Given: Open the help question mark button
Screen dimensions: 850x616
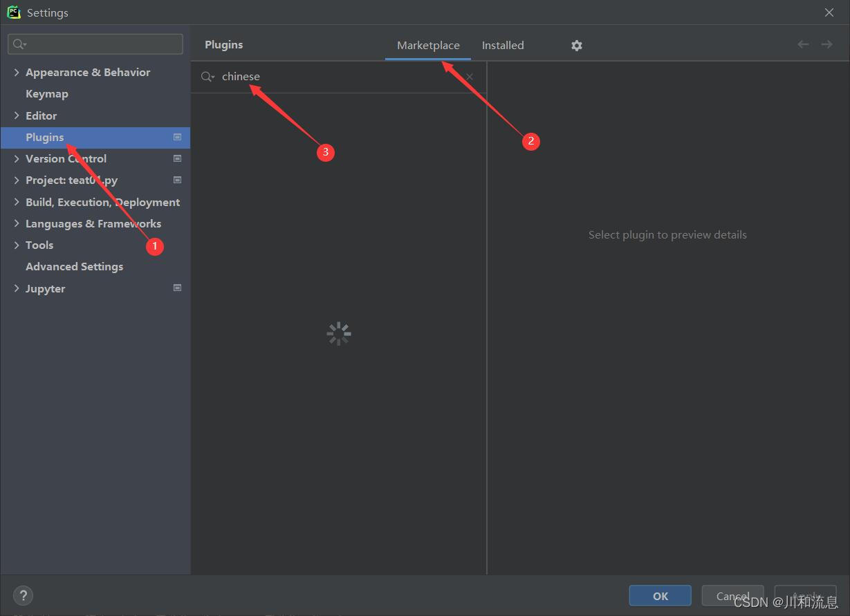Looking at the screenshot, I should click(23, 595).
